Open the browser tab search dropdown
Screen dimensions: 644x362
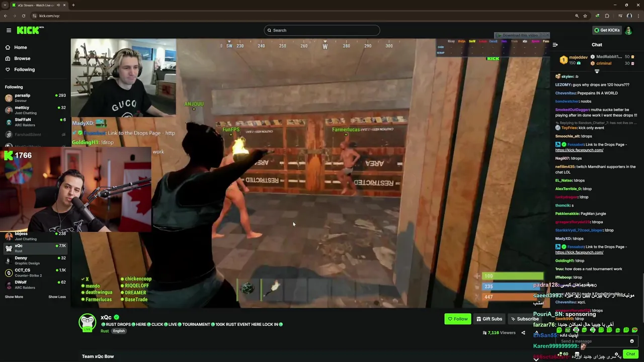pos(5,5)
